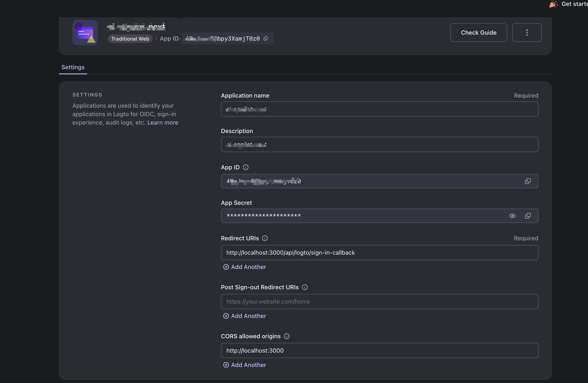The width and height of the screenshot is (588, 383).
Task: Open the Settings tab
Action: tap(73, 67)
